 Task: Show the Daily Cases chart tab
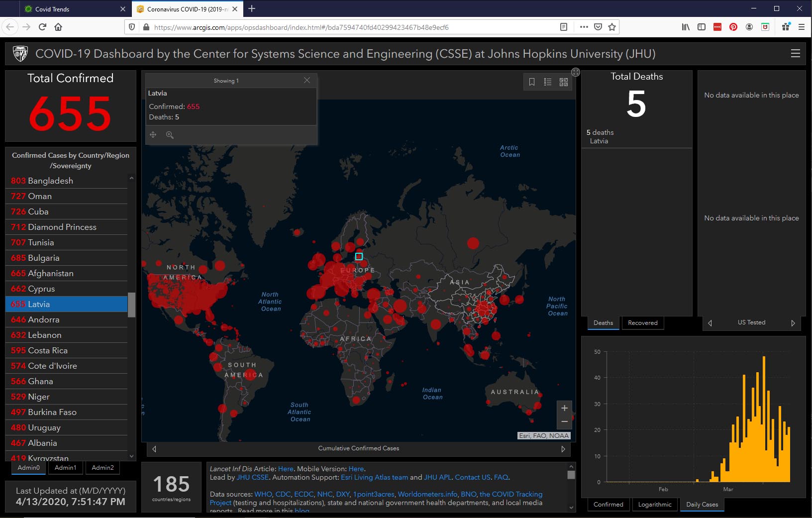(x=703, y=505)
